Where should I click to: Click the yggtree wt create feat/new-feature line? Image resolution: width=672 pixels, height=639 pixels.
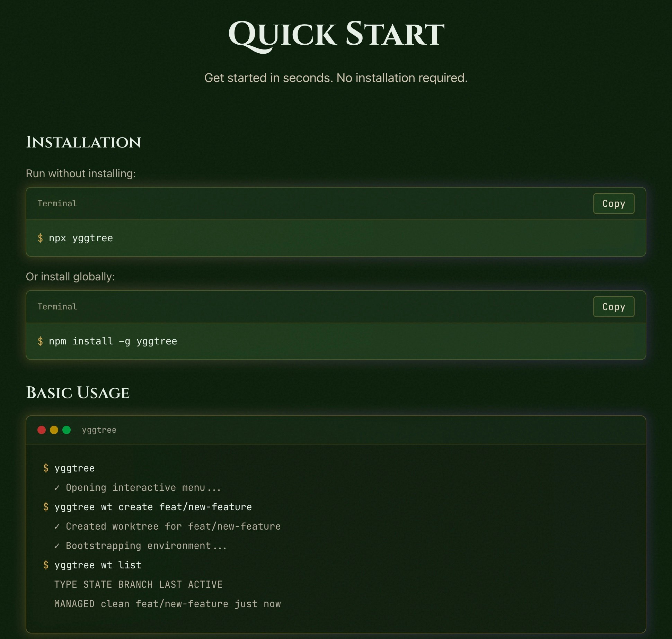(153, 507)
